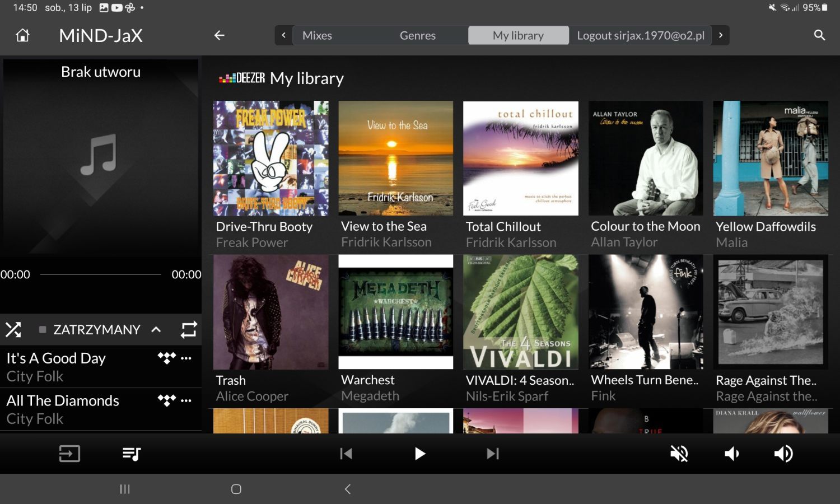Click artist name Freak Power
This screenshot has width=840, height=504.
(x=252, y=242)
